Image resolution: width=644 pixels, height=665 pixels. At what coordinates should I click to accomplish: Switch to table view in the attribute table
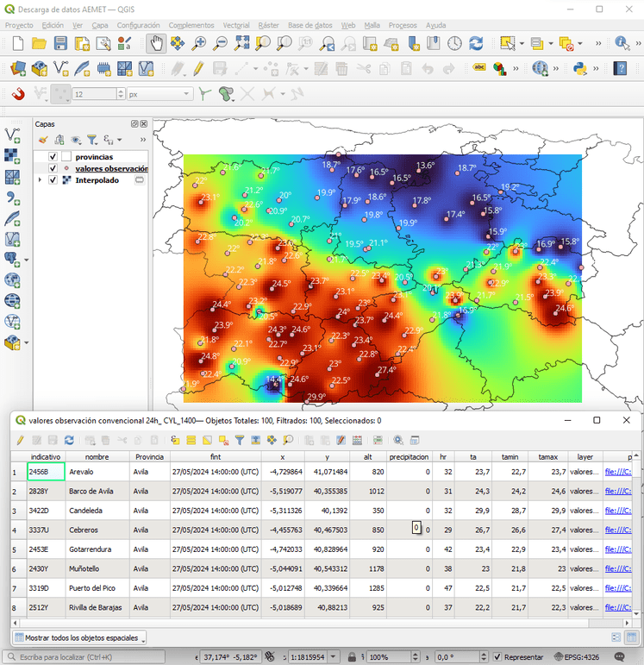click(631, 637)
